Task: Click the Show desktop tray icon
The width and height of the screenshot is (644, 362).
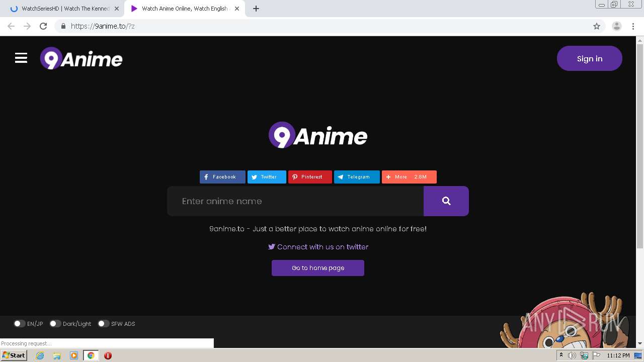Action: click(x=638, y=355)
